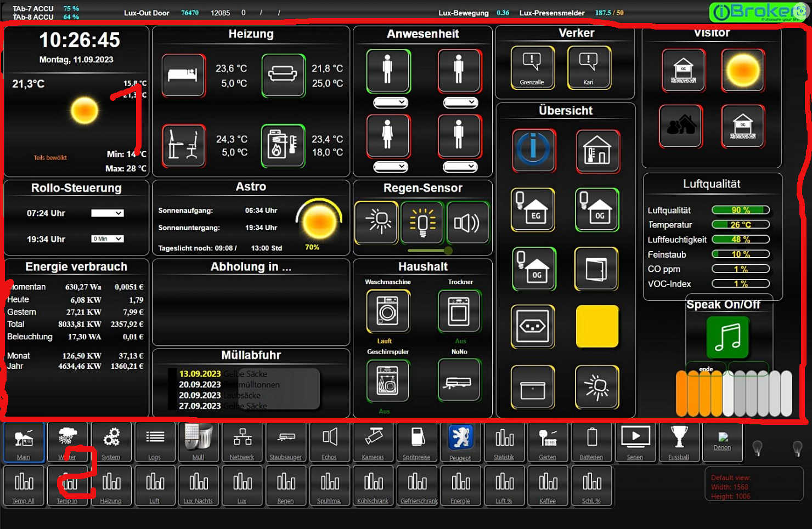Screen dimensions: 812x529
Task: Open the house thermometer icon in Übersicht
Action: click(x=597, y=150)
